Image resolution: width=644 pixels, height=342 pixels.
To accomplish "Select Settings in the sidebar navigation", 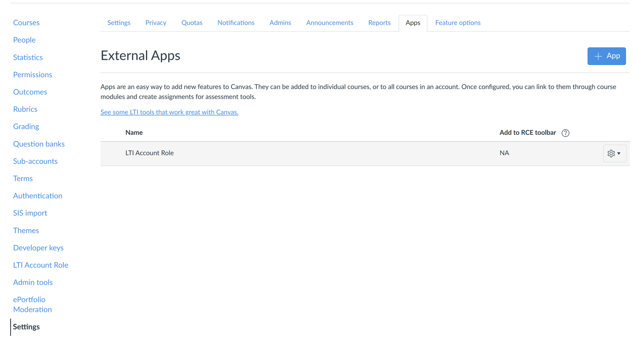I will point(26,327).
